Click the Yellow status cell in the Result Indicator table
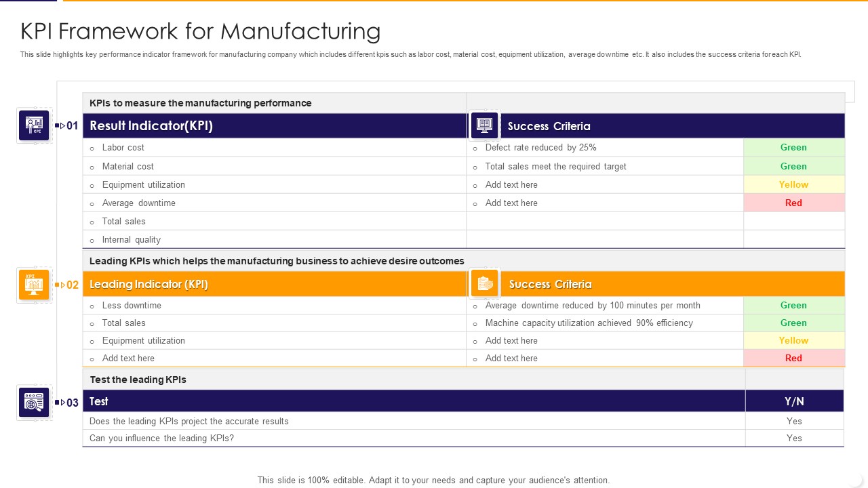This screenshot has height=488, width=868. pos(794,184)
